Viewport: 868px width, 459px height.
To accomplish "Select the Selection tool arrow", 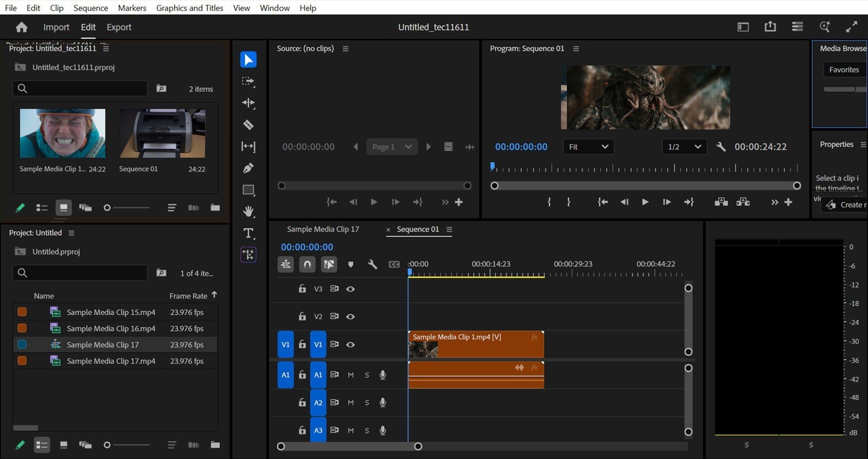I will [248, 60].
